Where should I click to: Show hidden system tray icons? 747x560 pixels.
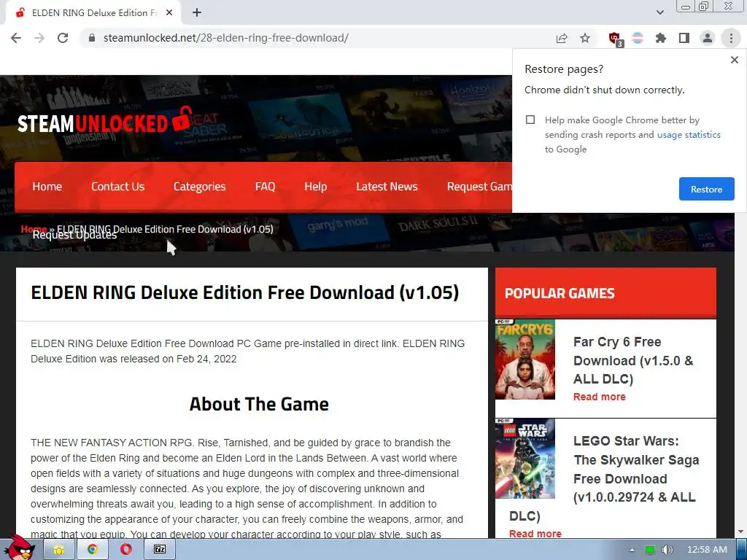632,550
